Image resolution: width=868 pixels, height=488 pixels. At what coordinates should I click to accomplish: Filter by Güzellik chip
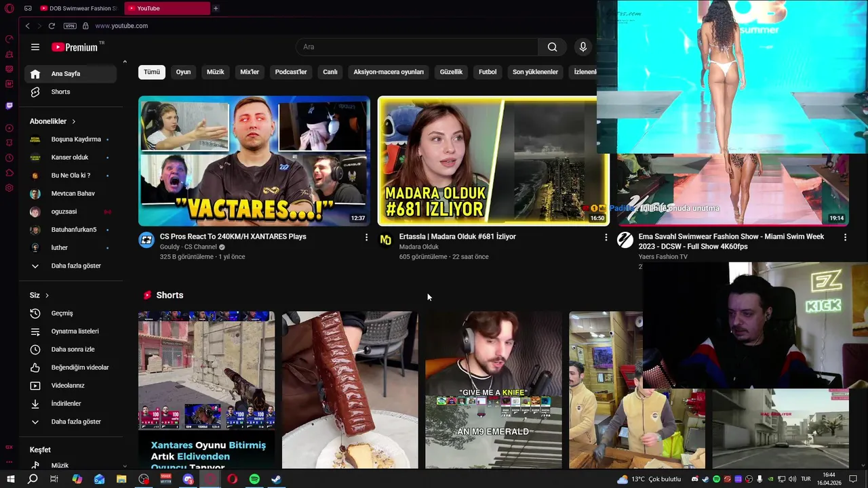(451, 72)
